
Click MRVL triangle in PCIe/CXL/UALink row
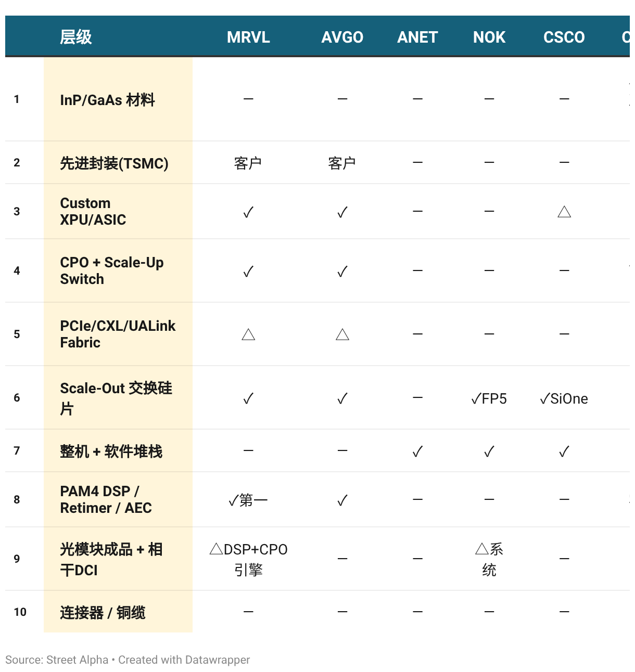pos(248,334)
